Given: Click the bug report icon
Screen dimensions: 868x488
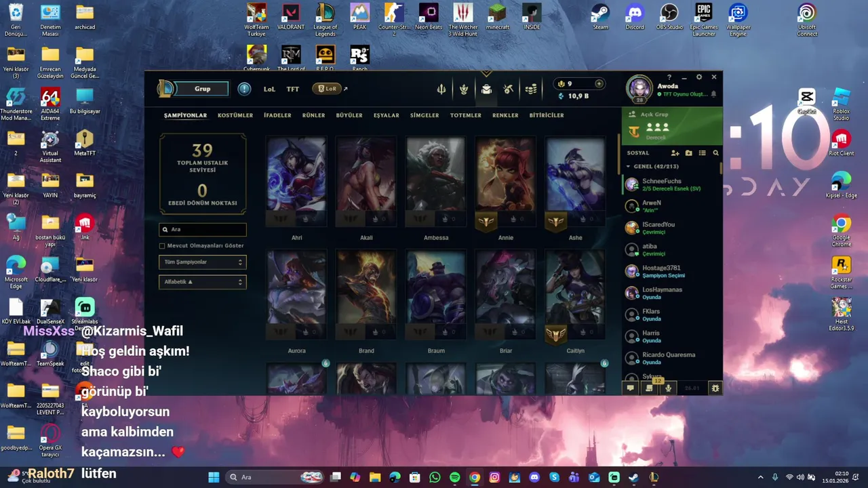Looking at the screenshot, I should pyautogui.click(x=715, y=388).
